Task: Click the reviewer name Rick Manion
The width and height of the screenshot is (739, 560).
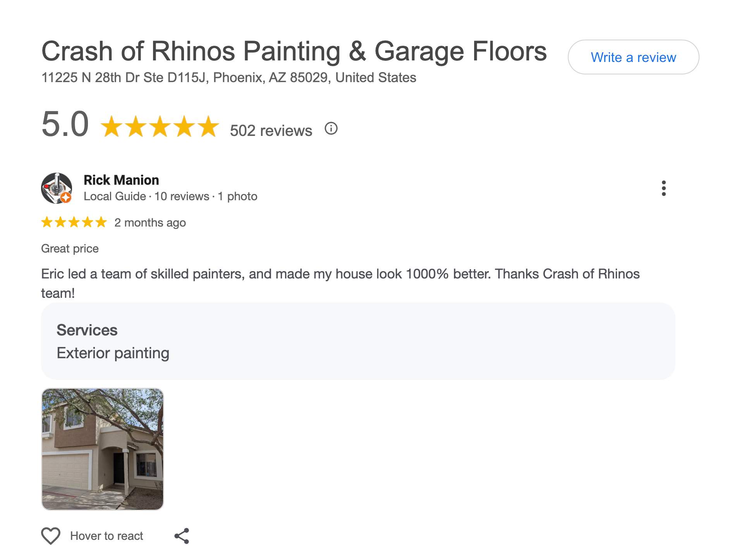Action: [x=121, y=179]
